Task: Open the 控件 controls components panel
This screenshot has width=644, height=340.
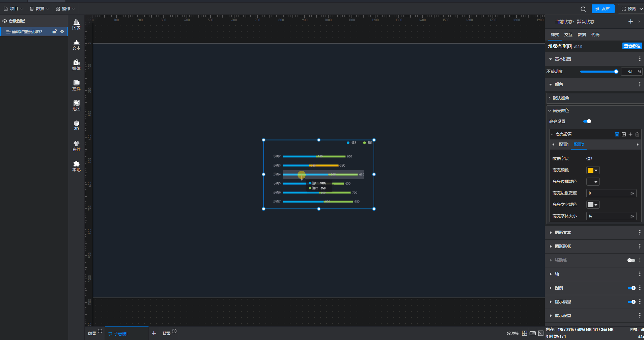Action: [77, 85]
